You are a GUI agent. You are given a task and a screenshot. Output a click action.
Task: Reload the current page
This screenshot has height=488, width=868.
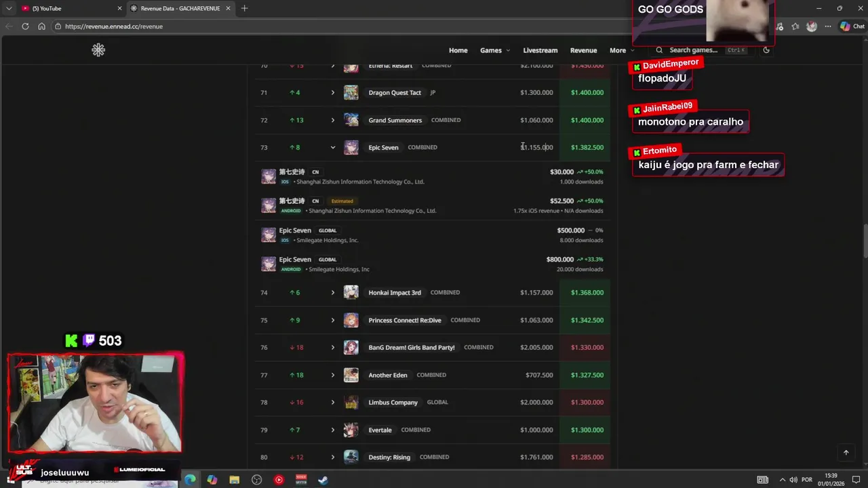25,26
